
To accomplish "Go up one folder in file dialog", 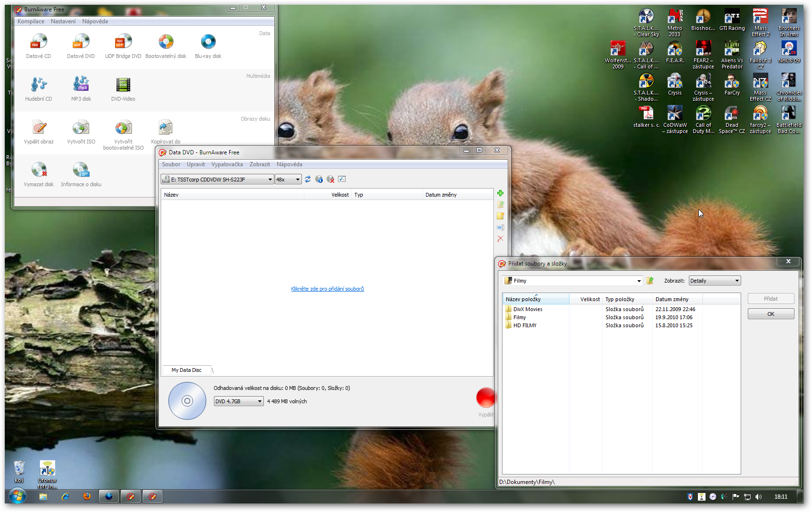I will point(650,281).
